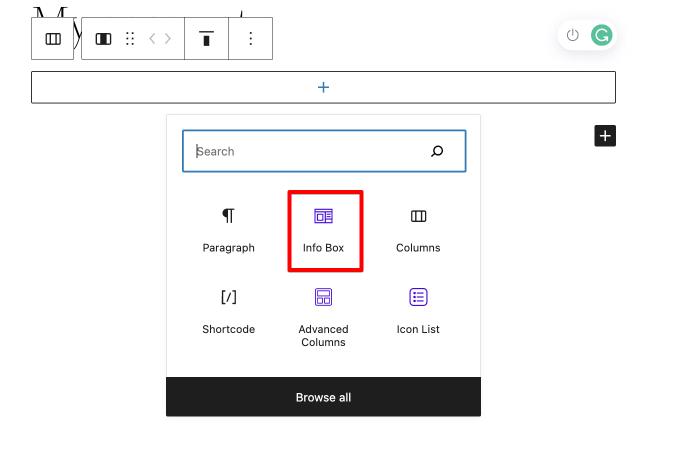Insert a Paragraph block
Viewport: 679px width, 462px height.
click(x=229, y=231)
